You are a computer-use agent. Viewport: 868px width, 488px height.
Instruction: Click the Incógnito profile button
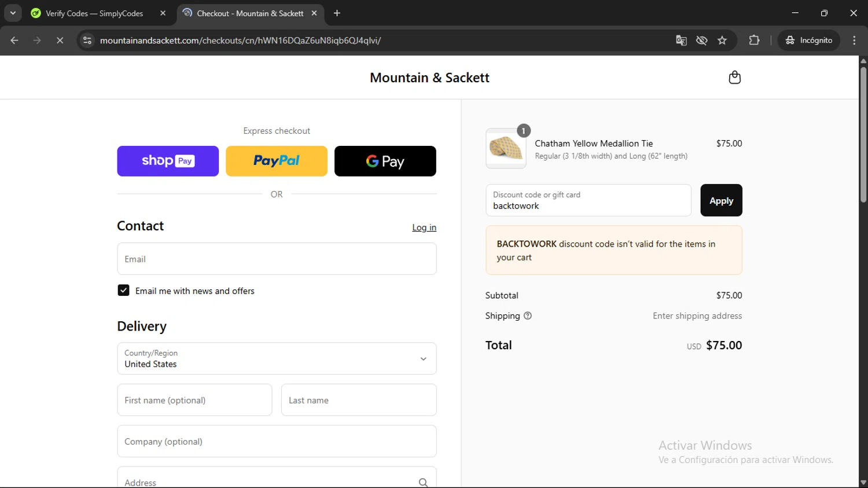click(808, 40)
